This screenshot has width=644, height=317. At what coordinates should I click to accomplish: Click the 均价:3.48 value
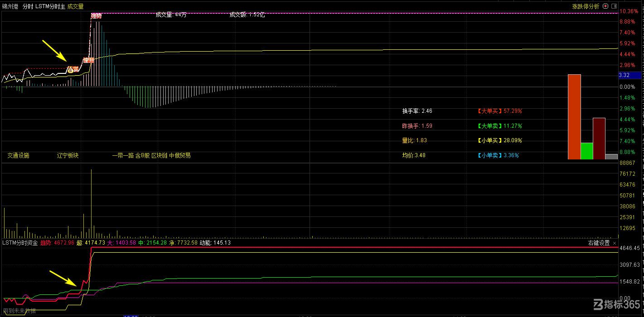[x=414, y=155]
